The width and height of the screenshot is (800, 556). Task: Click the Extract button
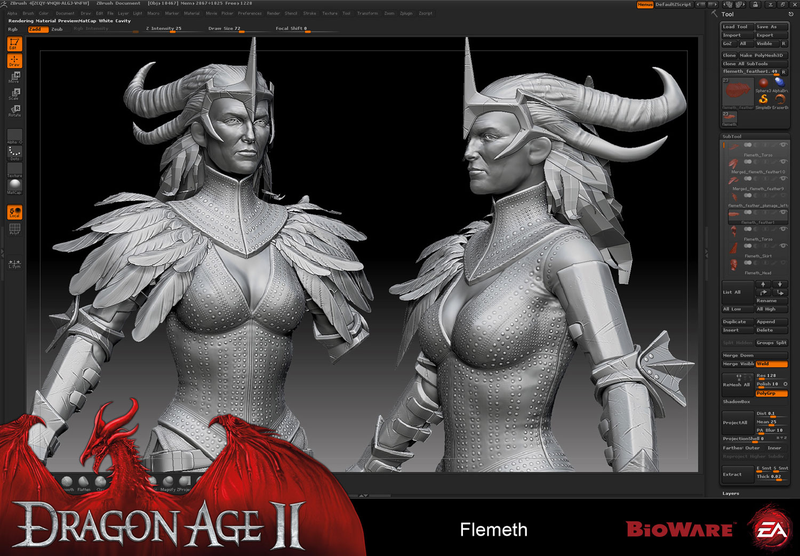[x=737, y=474]
